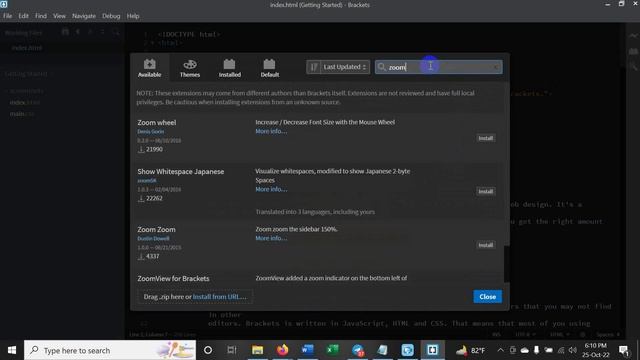Open Word from taskbar
The width and height of the screenshot is (640, 360).
coord(307,350)
